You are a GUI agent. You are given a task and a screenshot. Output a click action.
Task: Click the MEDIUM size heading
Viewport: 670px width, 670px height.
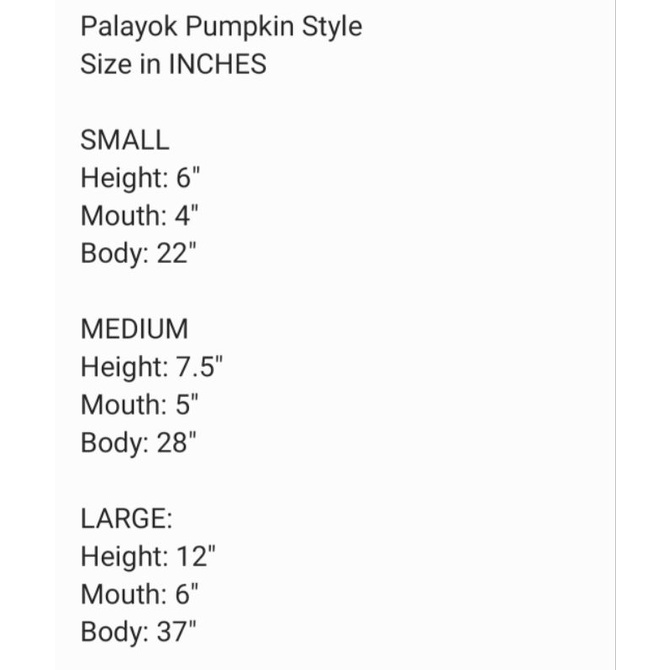point(134,329)
